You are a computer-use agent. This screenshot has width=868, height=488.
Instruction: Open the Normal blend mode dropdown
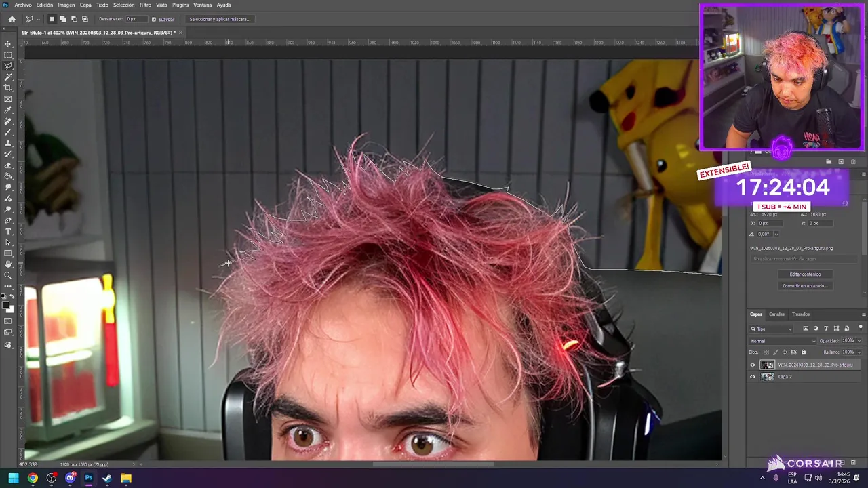(x=783, y=341)
